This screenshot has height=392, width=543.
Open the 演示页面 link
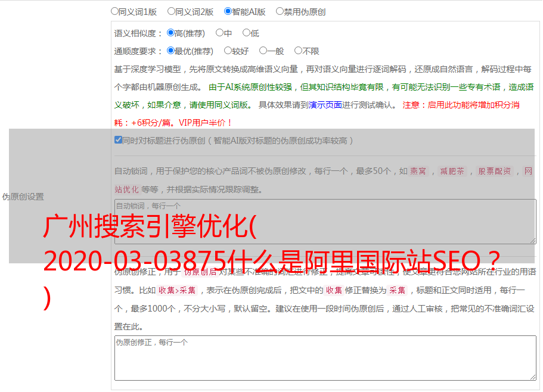tap(325, 105)
